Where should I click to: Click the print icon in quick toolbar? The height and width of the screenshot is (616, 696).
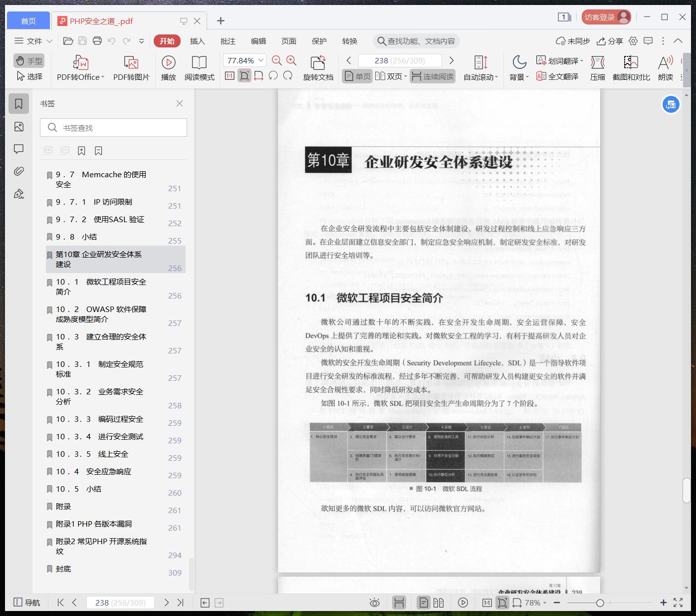coord(97,41)
